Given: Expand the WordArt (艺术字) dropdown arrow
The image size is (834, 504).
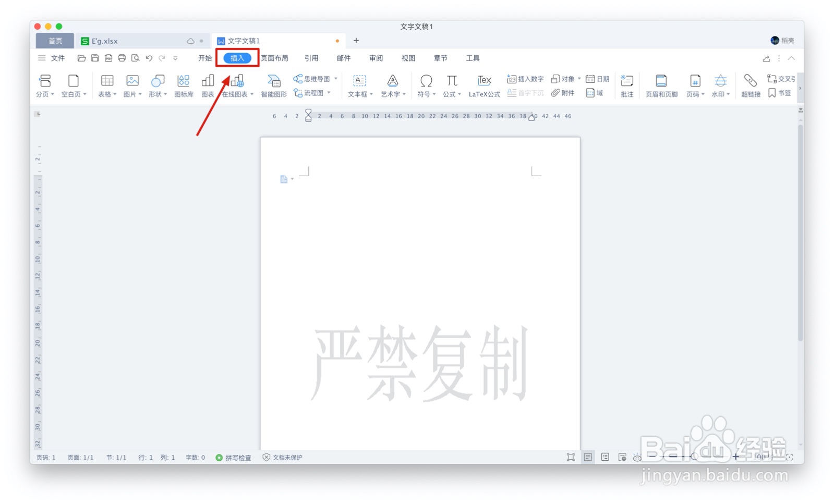Looking at the screenshot, I should [x=404, y=94].
